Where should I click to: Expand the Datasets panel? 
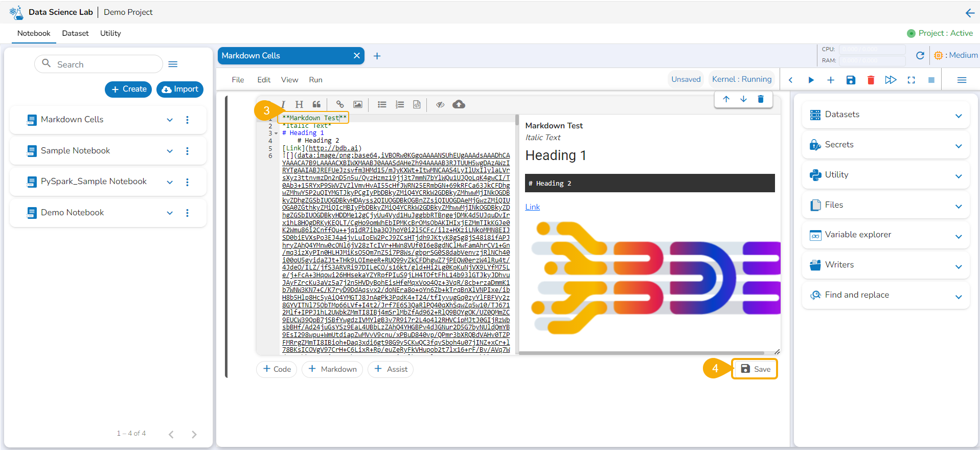tap(959, 116)
